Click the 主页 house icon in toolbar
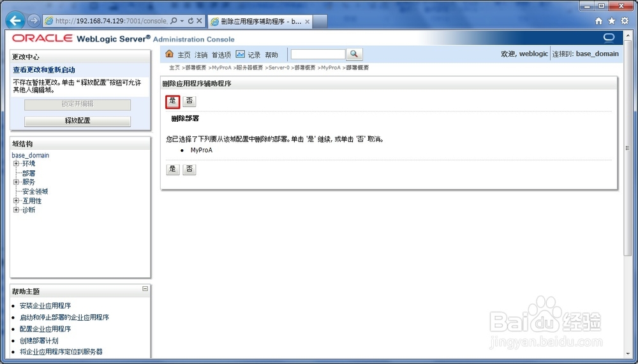This screenshot has height=364, width=638. pos(169,54)
